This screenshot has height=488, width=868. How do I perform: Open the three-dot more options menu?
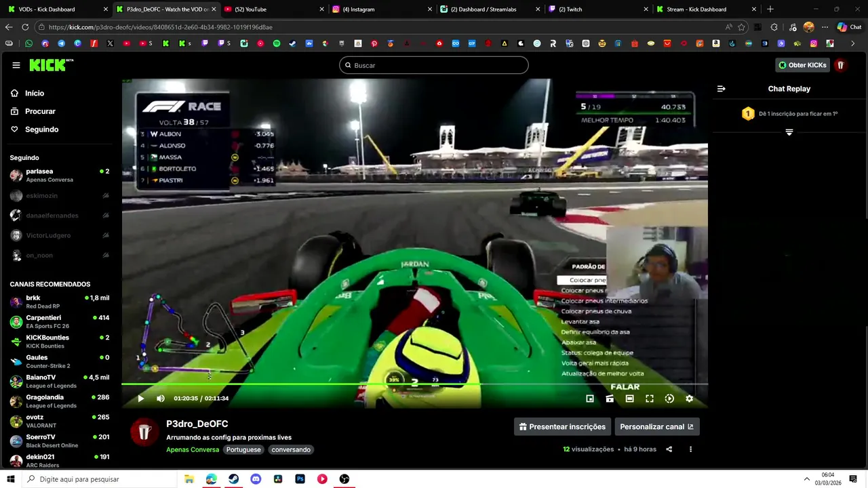pos(690,449)
